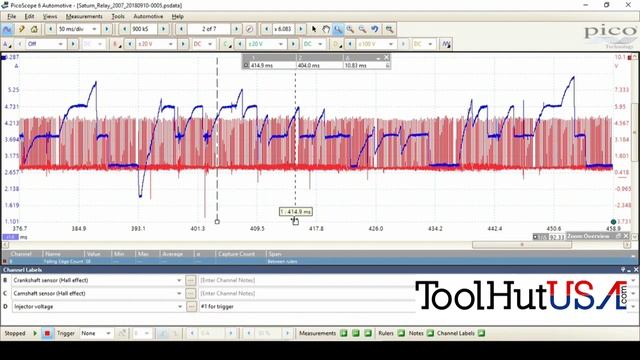Click the zoom to full view icon
Viewport: 640px width, 360px height.
389,29
